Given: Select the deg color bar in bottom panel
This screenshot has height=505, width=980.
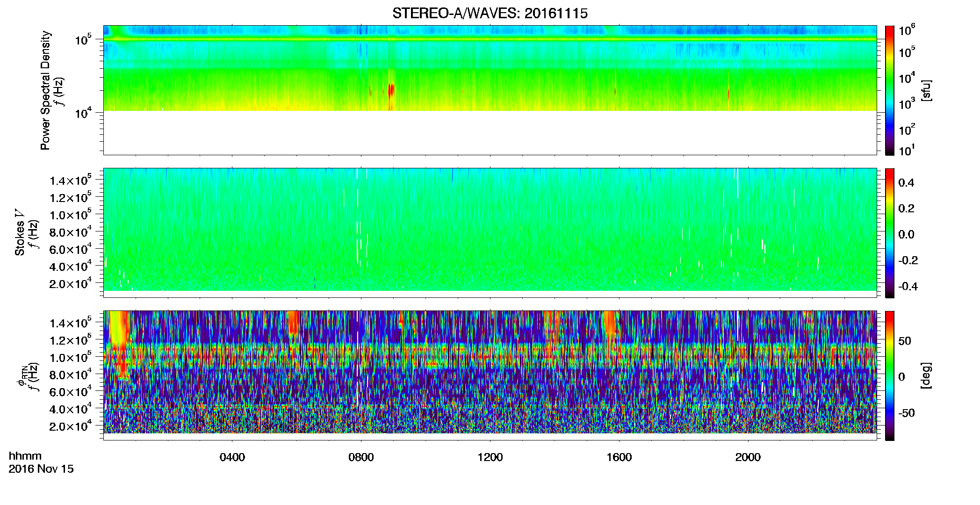Looking at the screenshot, I should click(890, 375).
